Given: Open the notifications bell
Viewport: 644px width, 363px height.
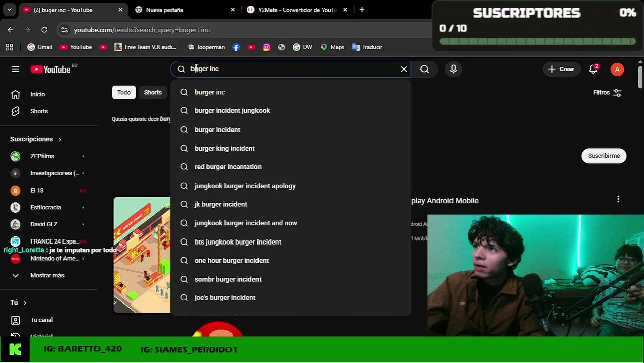Looking at the screenshot, I should coord(593,69).
